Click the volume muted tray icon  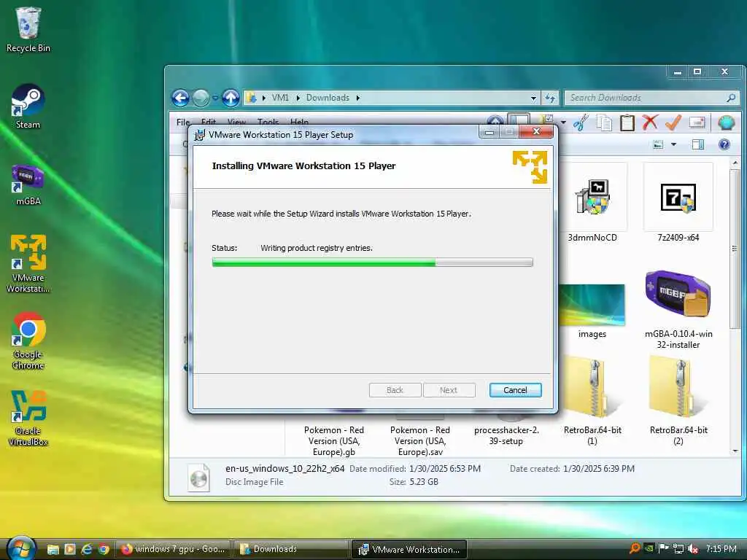[693, 549]
